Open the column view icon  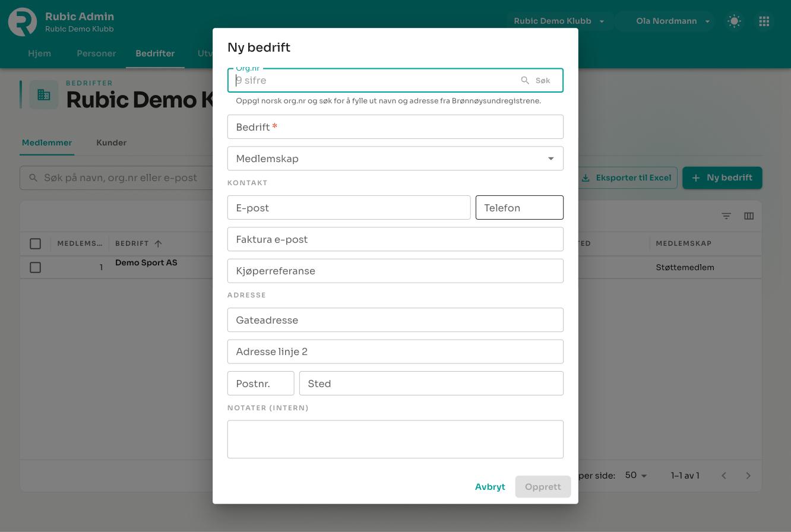[x=749, y=216]
